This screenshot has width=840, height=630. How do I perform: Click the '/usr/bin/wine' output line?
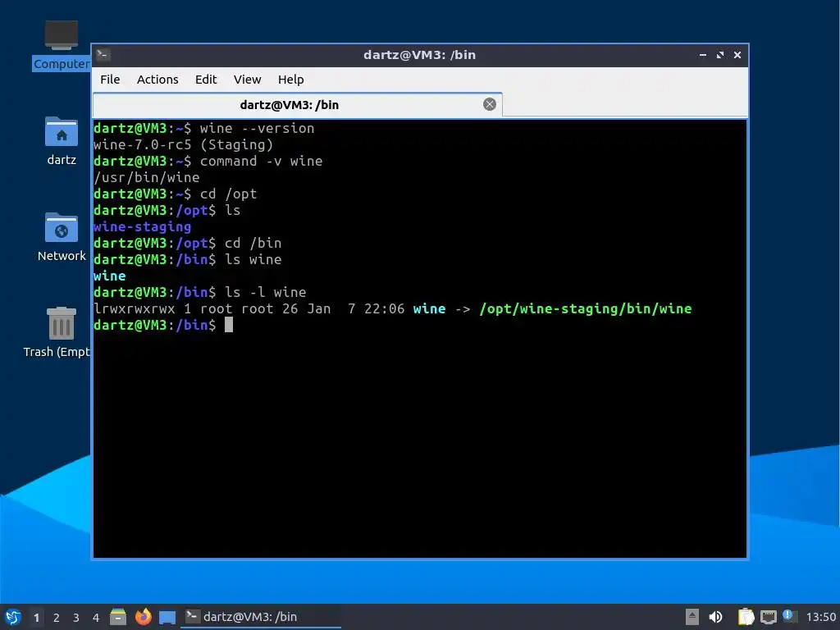coord(146,177)
